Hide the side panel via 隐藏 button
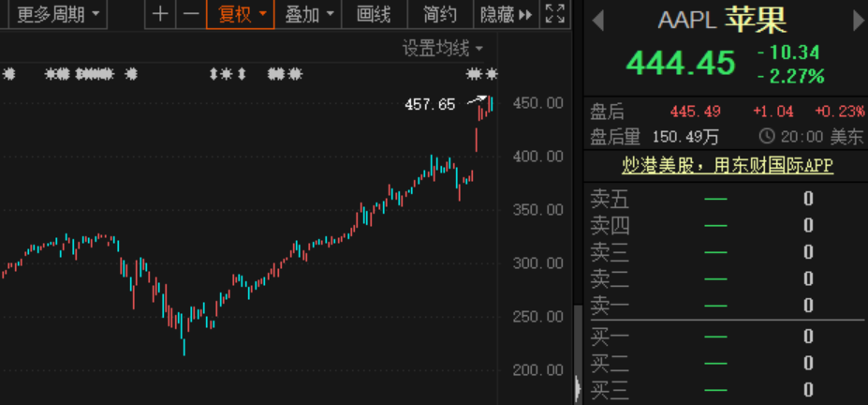This screenshot has width=868, height=405. coord(506,14)
